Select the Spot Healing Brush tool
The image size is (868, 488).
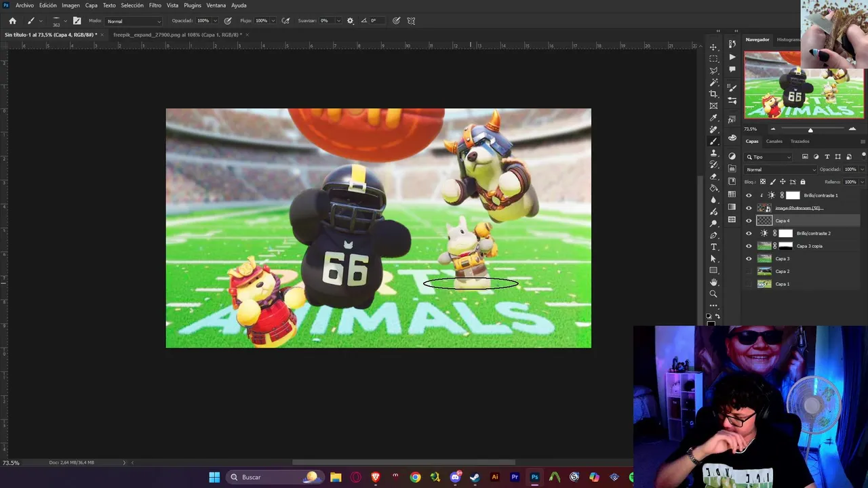tap(713, 129)
